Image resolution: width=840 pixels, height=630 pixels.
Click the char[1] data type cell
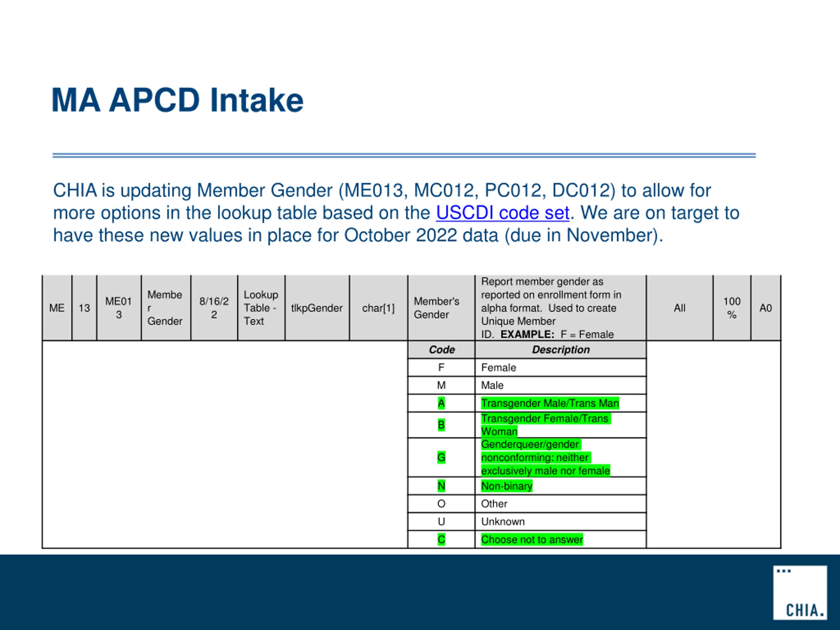pos(378,308)
